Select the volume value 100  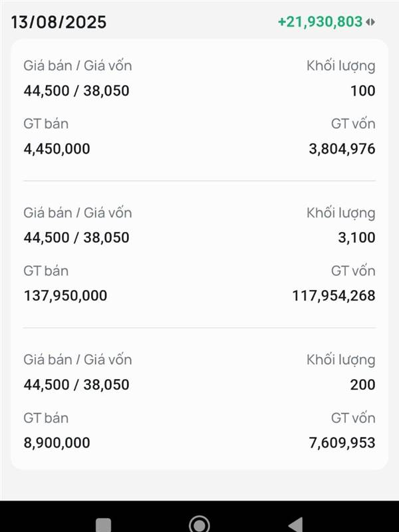pos(362,90)
